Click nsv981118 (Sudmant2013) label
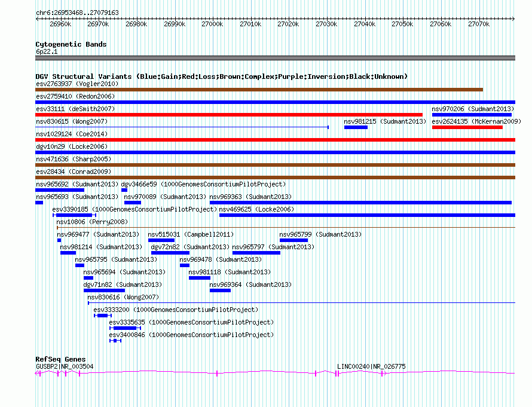Screen dimensions: 532x407 230,272
